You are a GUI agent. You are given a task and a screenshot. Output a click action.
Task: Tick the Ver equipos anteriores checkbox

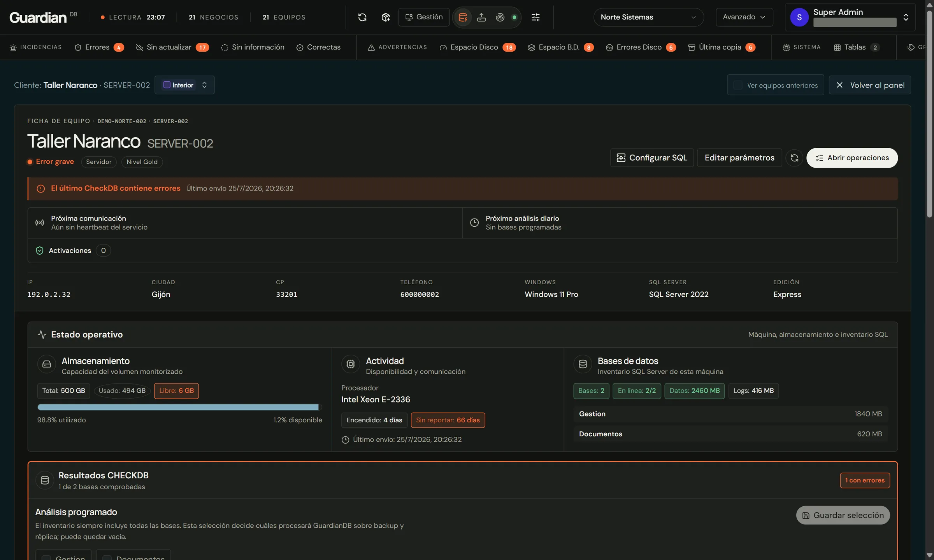pyautogui.click(x=737, y=85)
